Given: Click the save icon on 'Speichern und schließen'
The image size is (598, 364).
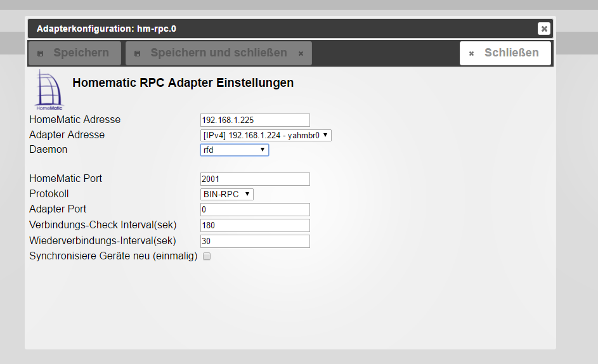Looking at the screenshot, I should coord(137,53).
